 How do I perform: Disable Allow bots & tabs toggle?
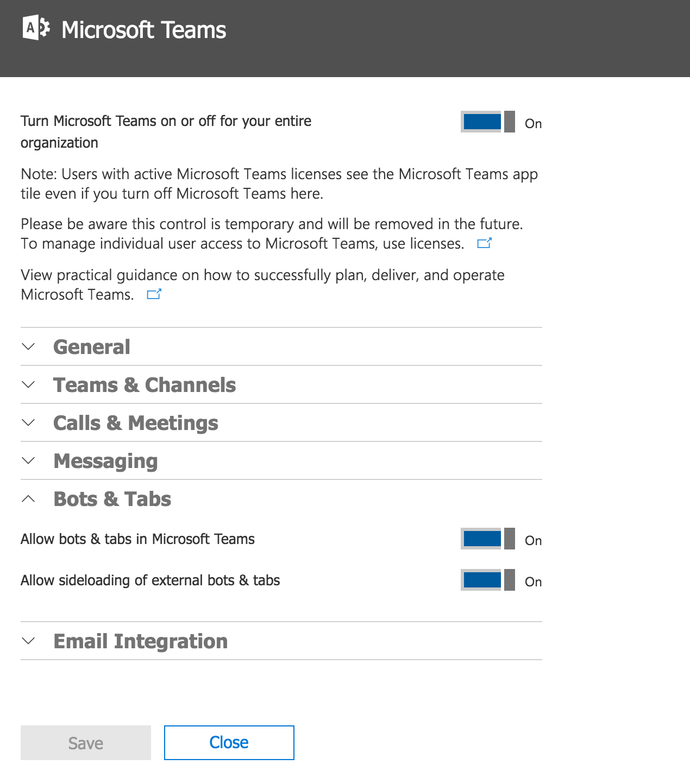[x=487, y=539]
